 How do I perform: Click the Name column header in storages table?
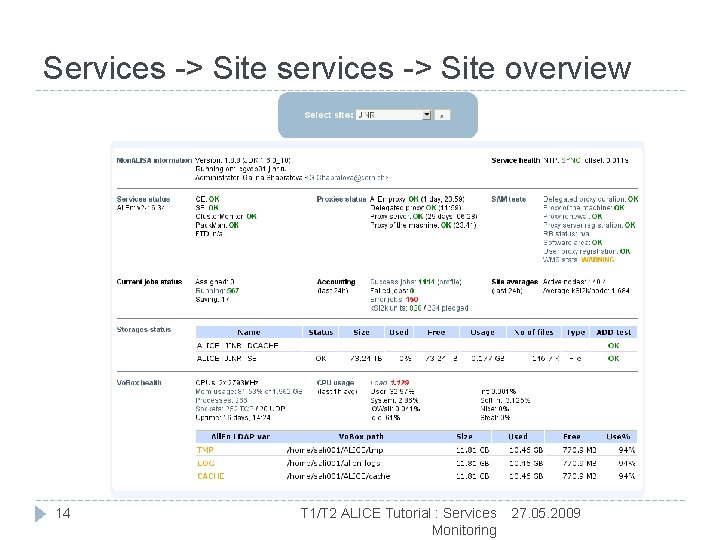point(249,332)
